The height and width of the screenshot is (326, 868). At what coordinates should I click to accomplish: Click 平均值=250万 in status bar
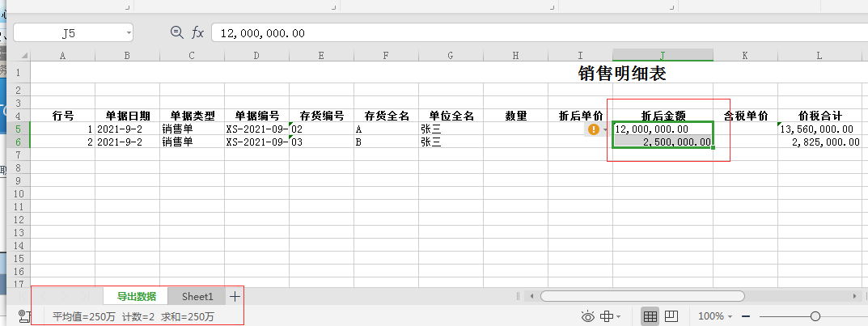point(84,317)
